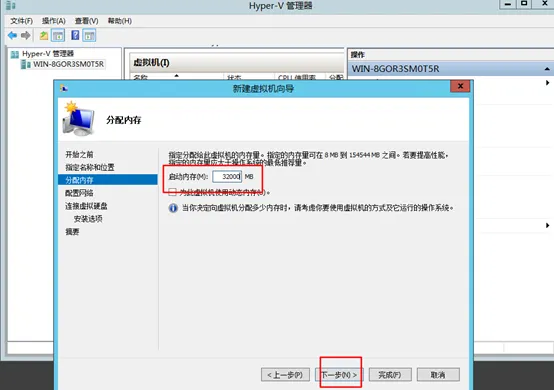Open the 文件(F) menu

click(x=22, y=21)
